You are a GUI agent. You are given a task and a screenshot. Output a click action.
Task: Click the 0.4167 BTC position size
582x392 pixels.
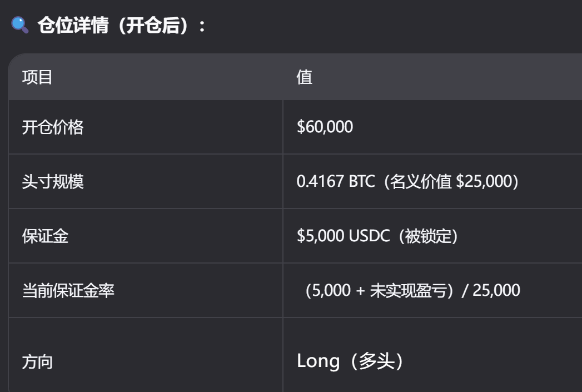coord(336,182)
